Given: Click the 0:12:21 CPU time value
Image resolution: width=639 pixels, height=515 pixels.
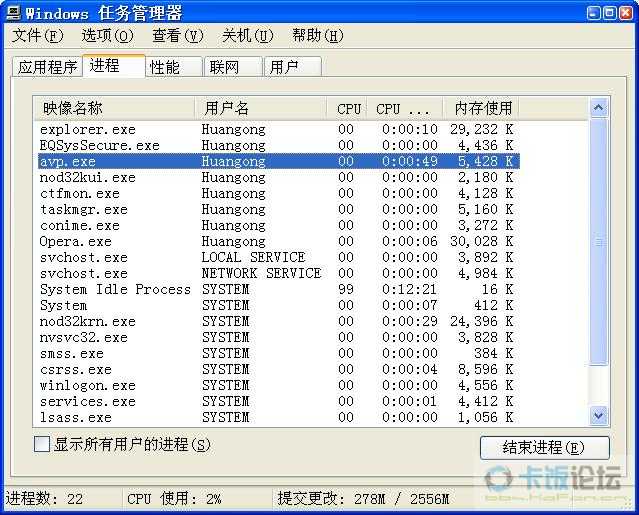Looking at the screenshot, I should 409,289.
